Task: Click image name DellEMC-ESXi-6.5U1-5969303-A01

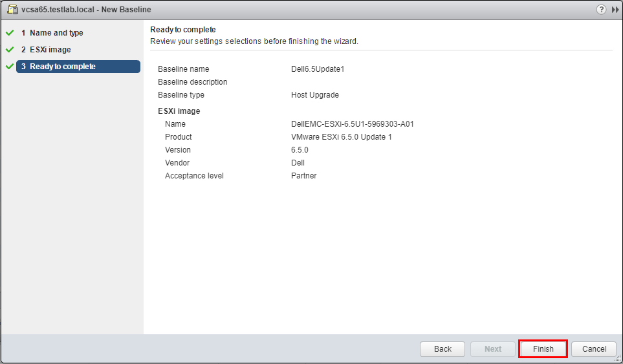Action: click(x=353, y=124)
